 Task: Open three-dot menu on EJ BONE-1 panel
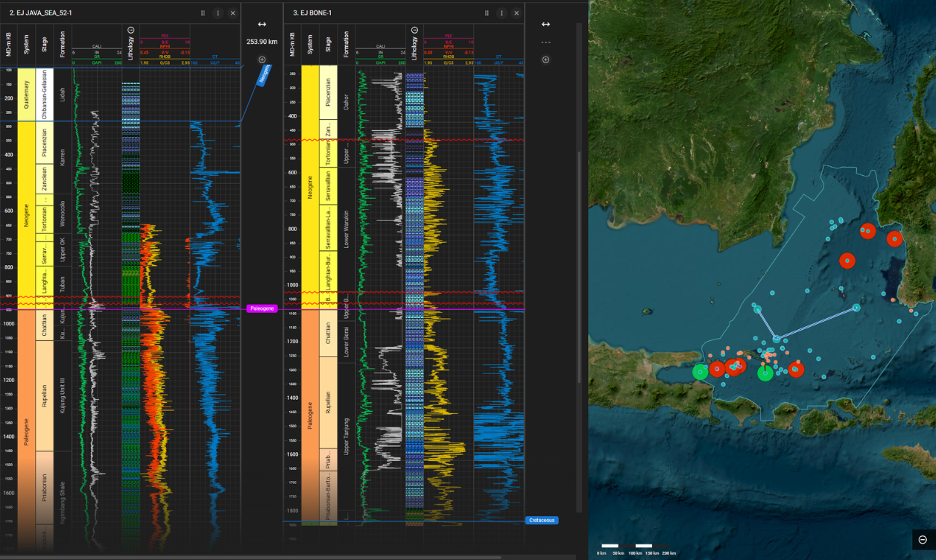502,13
